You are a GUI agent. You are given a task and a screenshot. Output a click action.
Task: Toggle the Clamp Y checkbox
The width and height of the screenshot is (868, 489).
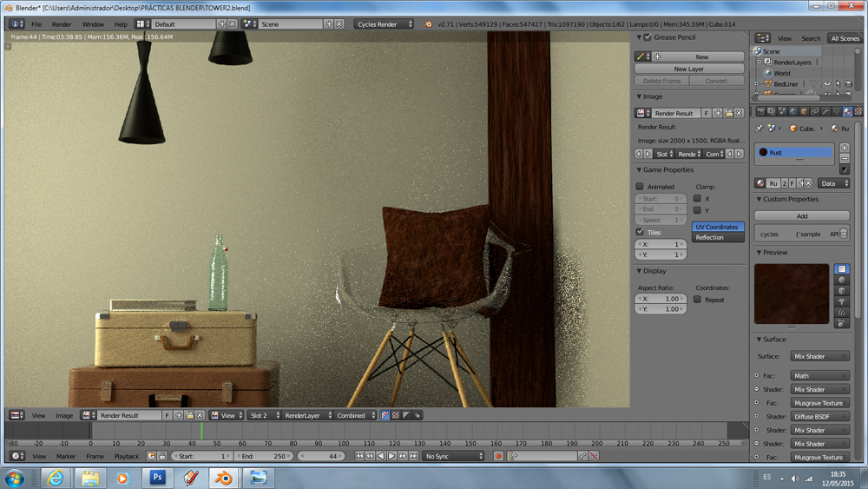(x=698, y=210)
